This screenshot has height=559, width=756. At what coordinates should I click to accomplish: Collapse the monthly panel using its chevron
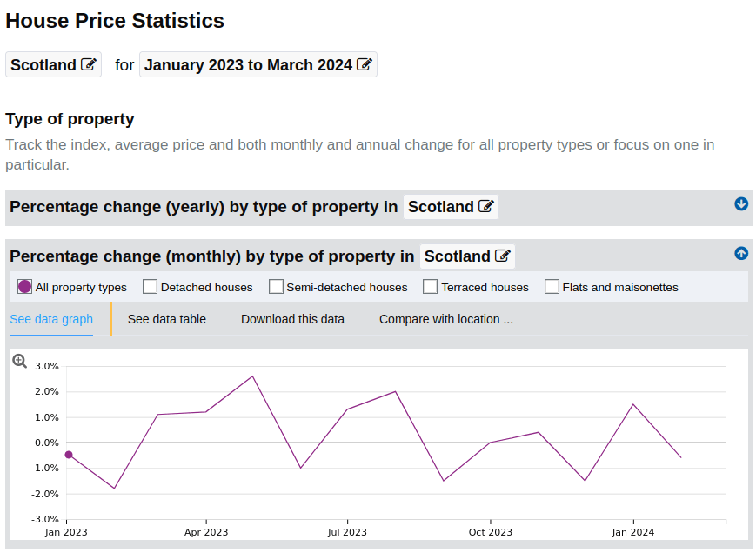(741, 253)
